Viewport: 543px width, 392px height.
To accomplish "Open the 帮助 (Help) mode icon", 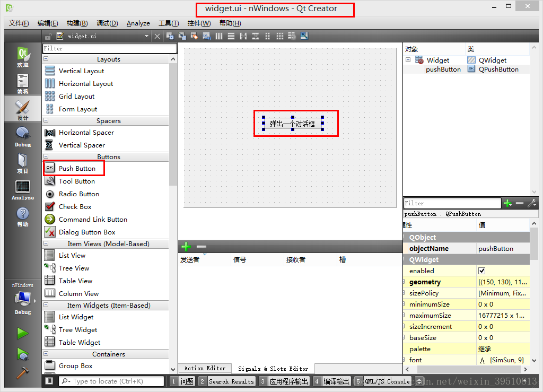I will [23, 217].
